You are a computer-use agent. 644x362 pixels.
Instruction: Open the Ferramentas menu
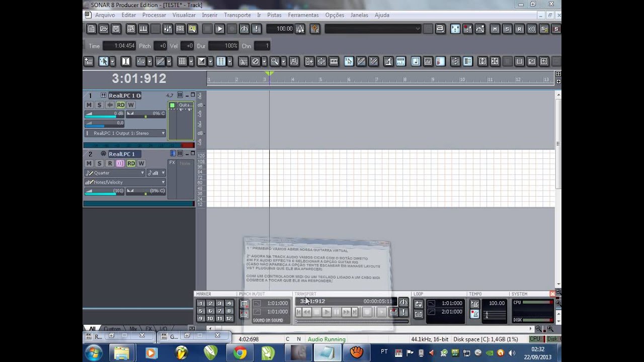303,15
